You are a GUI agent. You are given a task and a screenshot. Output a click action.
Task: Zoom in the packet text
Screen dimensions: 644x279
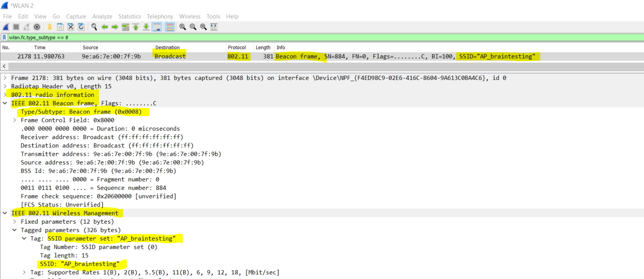pyautogui.click(x=182, y=27)
